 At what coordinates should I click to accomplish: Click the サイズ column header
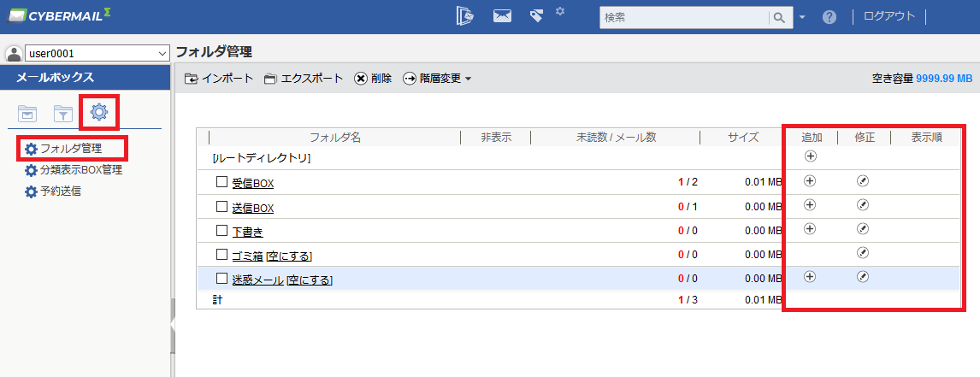(x=743, y=138)
